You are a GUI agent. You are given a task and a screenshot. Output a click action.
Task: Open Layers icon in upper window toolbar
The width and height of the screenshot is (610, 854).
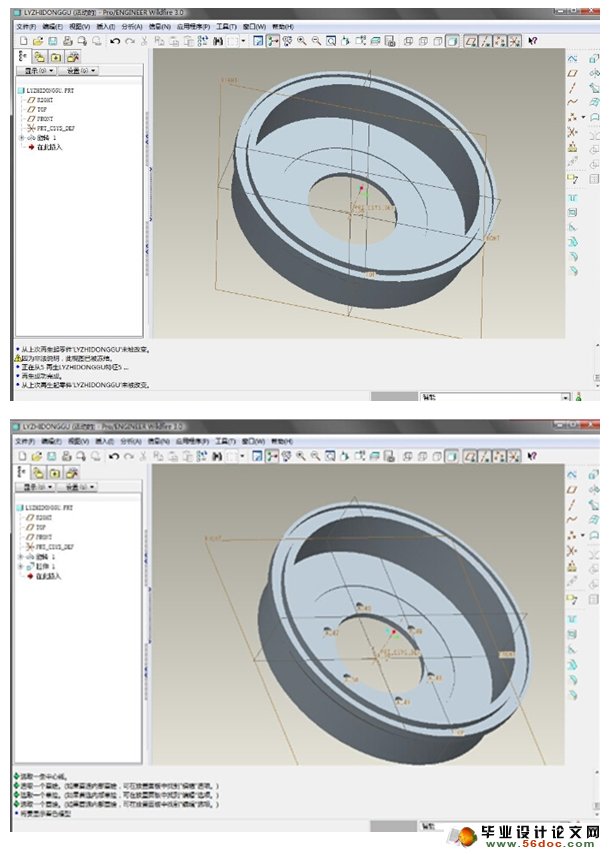[x=375, y=41]
